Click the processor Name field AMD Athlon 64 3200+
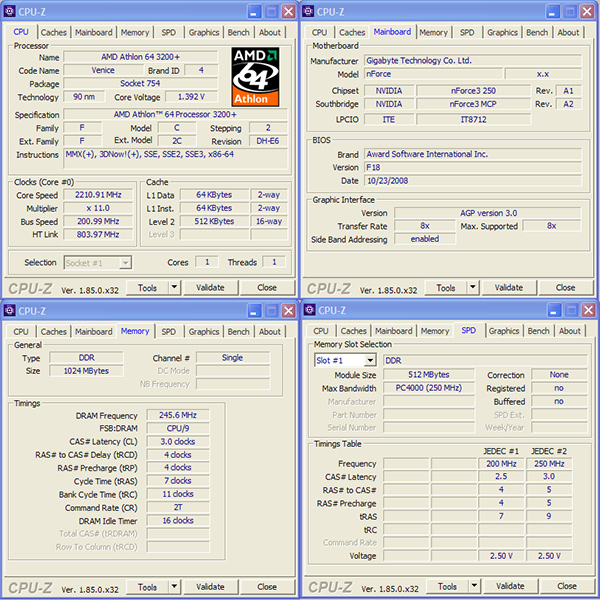Screen dimensions: 600x600 click(x=140, y=57)
